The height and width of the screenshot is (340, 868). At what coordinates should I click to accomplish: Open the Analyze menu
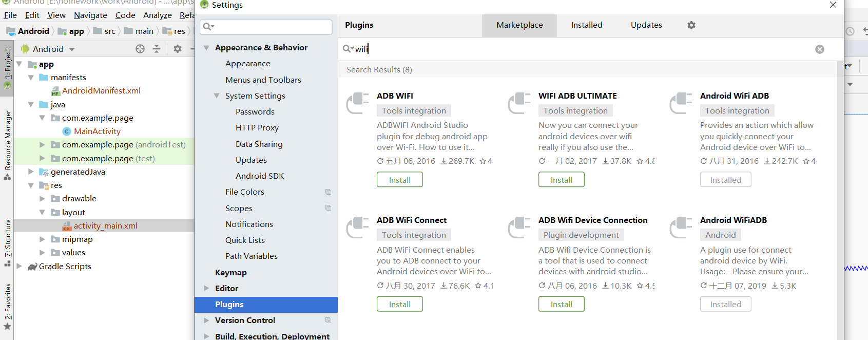158,15
